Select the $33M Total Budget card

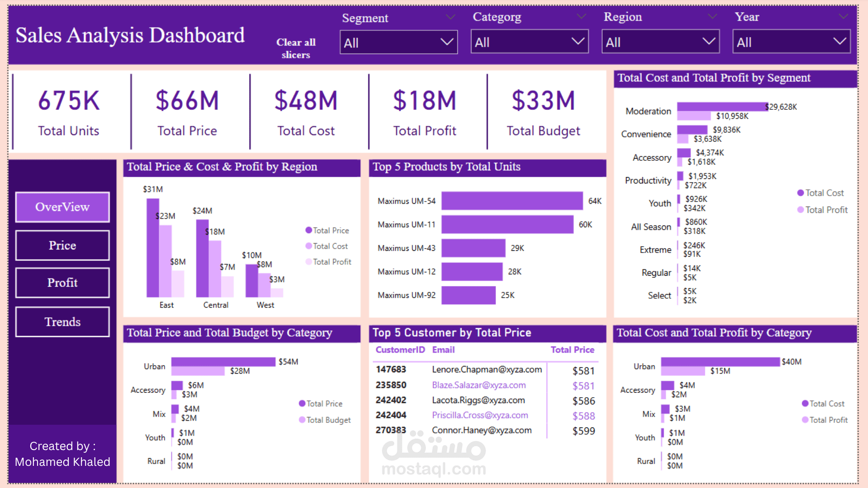[543, 112]
